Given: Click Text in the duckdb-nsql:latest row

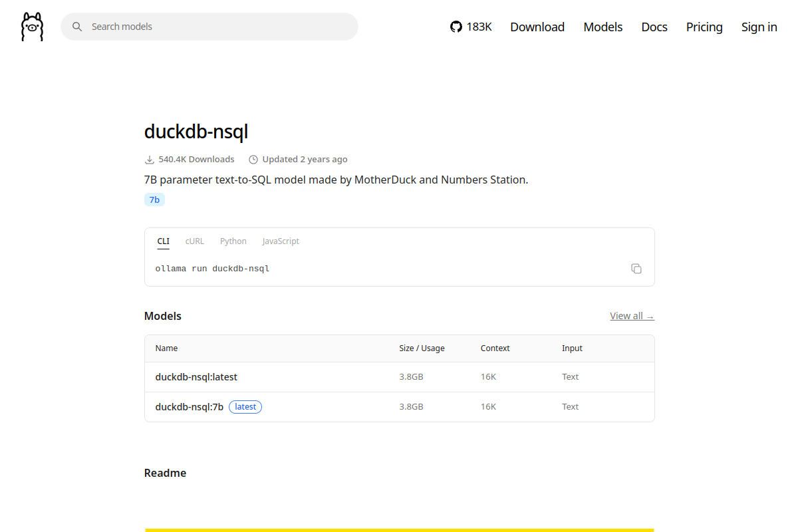Looking at the screenshot, I should tap(570, 377).
